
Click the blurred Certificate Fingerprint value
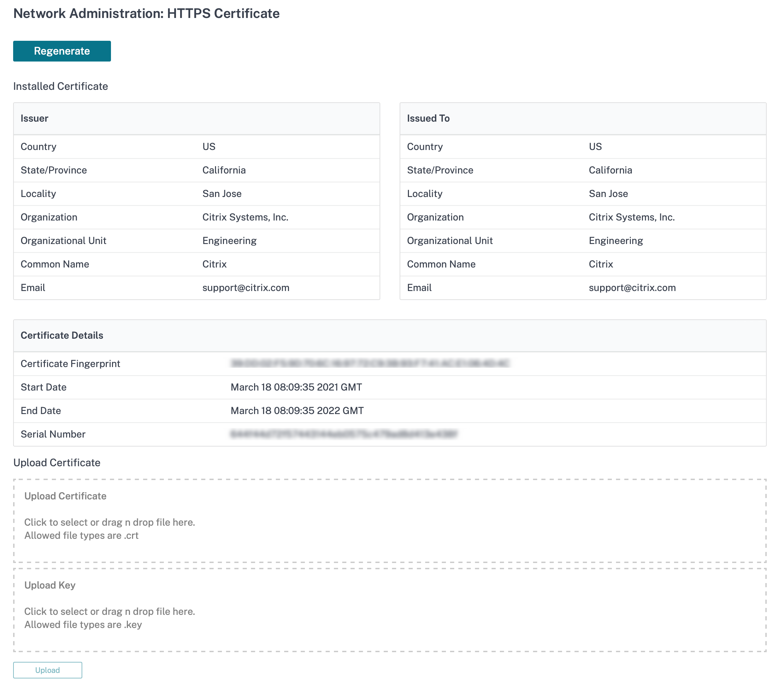pos(370,363)
